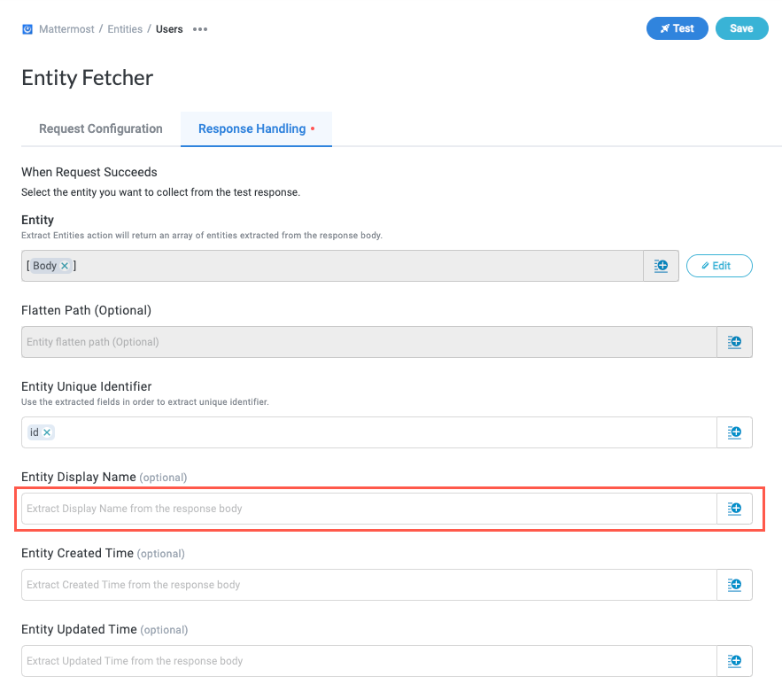Click the Test button
This screenshot has width=782, height=700.
point(677,28)
